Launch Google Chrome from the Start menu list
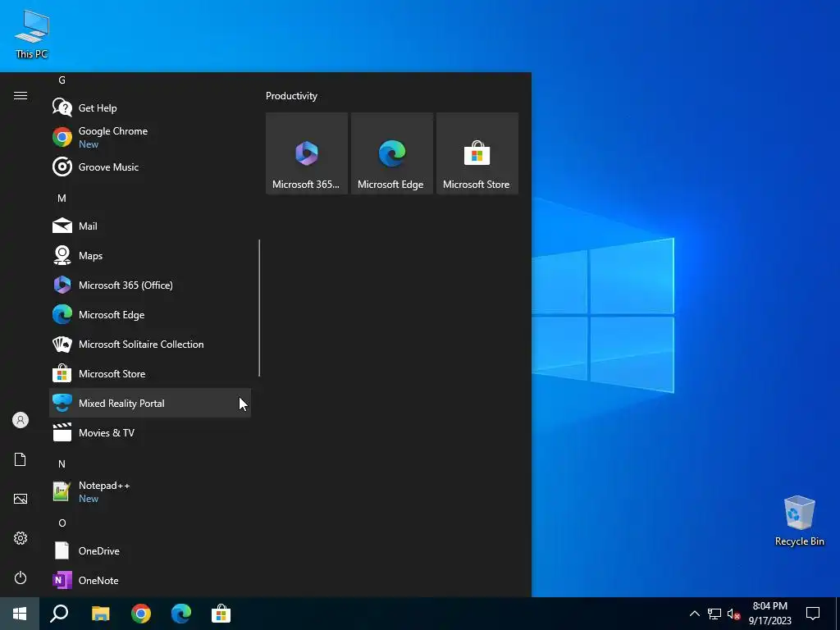This screenshot has height=630, width=840. tap(150, 137)
